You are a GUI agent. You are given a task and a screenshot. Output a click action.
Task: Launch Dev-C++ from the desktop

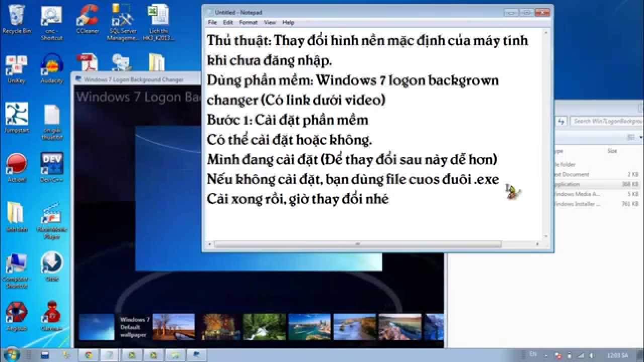[52, 168]
